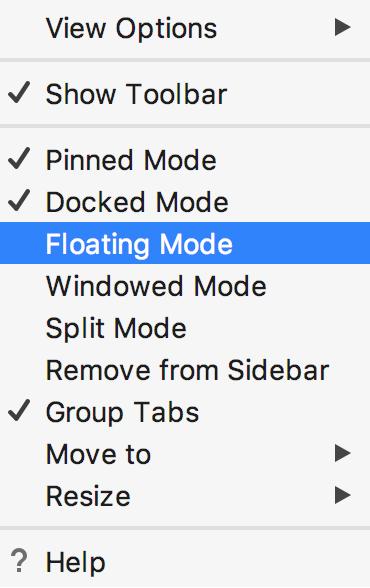Click the checkmark next to Docked Mode
The image size is (370, 588).
coord(19,201)
